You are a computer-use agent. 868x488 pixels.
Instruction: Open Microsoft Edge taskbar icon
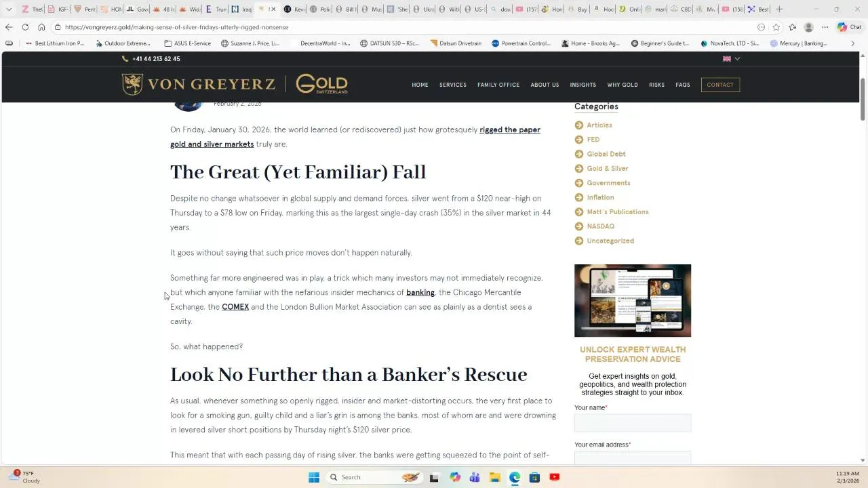point(515,477)
